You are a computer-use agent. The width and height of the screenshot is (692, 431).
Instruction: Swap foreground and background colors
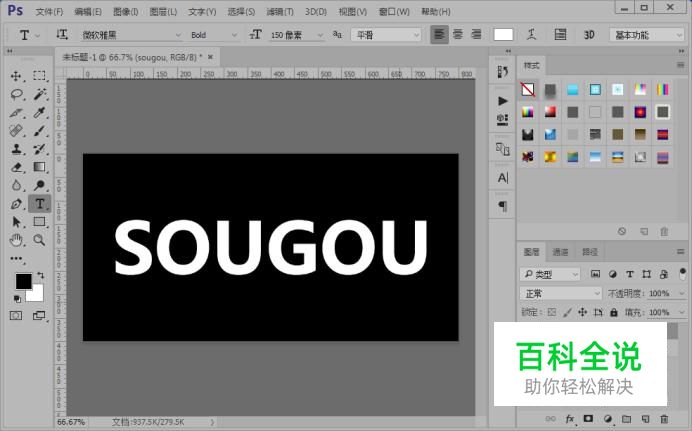[41, 275]
